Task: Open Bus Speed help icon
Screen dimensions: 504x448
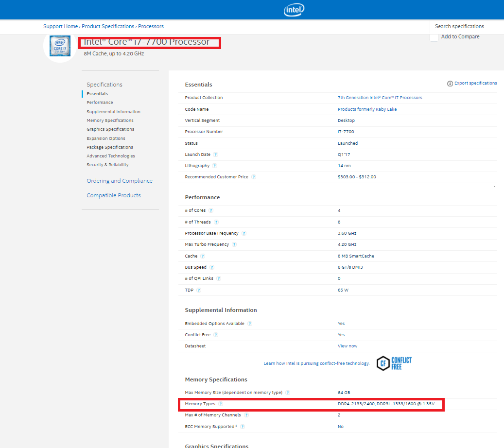Action: click(x=212, y=267)
